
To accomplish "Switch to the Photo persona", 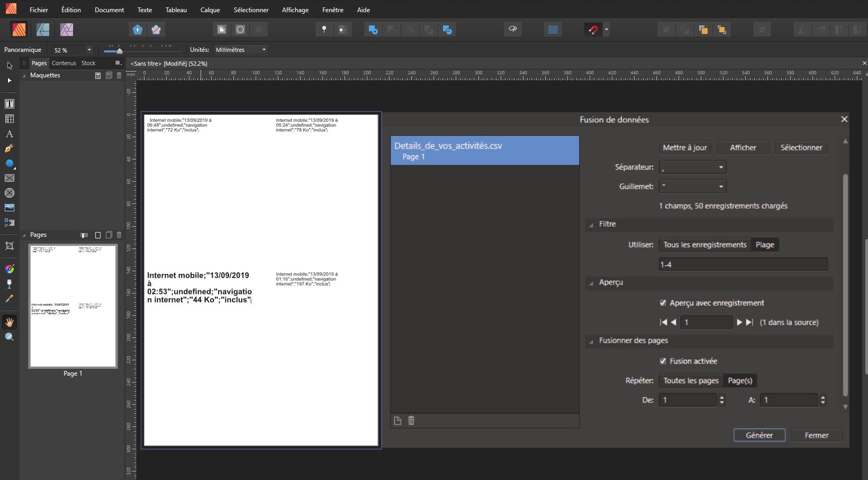I will click(x=67, y=30).
